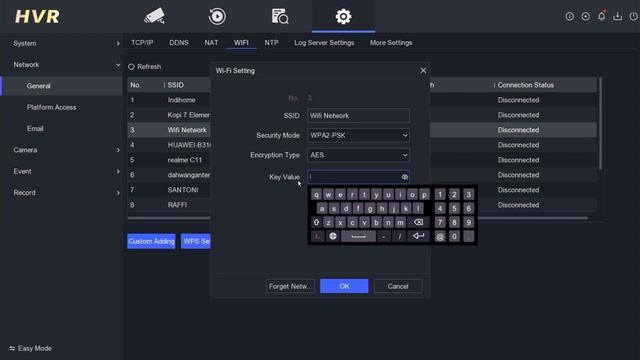
Task: Click the circular record-status icon at top right
Action: click(585, 16)
